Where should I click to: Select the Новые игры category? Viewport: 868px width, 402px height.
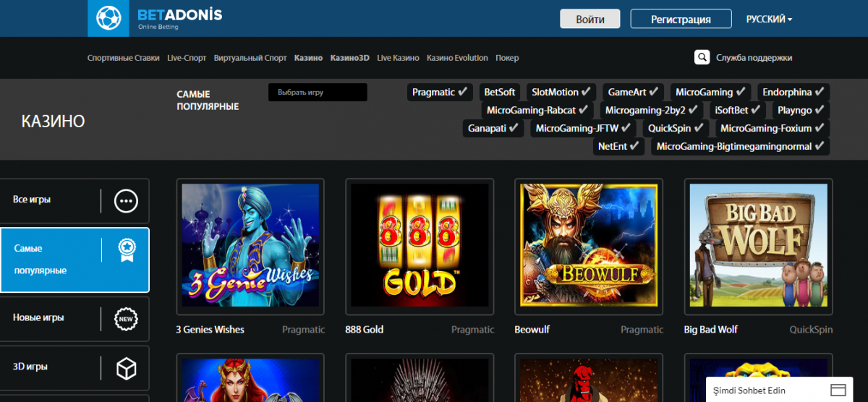pos(75,318)
